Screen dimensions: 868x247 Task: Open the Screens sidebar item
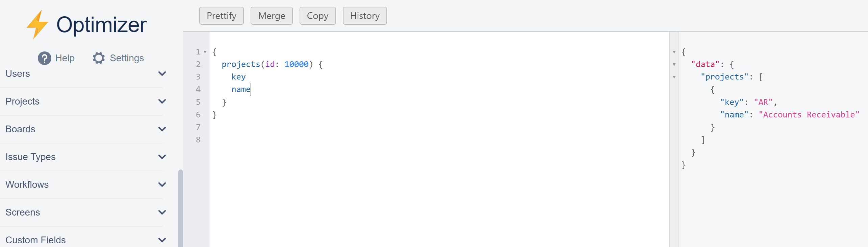coord(23,212)
